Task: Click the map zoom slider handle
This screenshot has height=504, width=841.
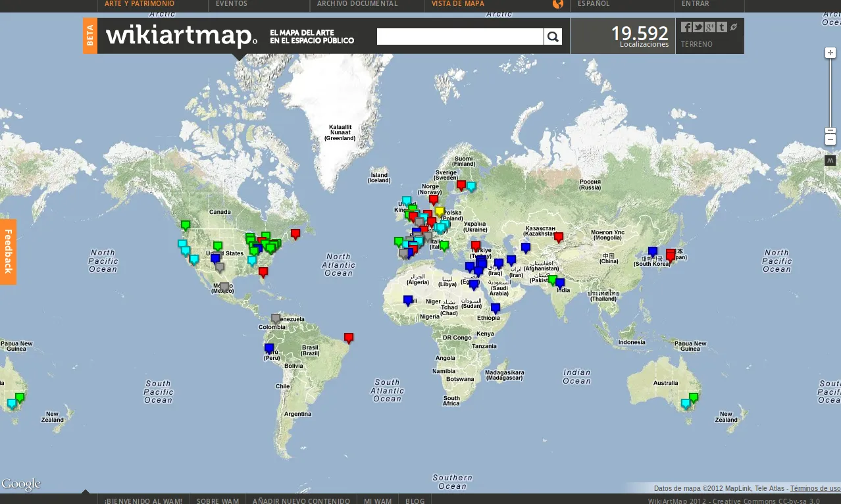Action: 830,131
